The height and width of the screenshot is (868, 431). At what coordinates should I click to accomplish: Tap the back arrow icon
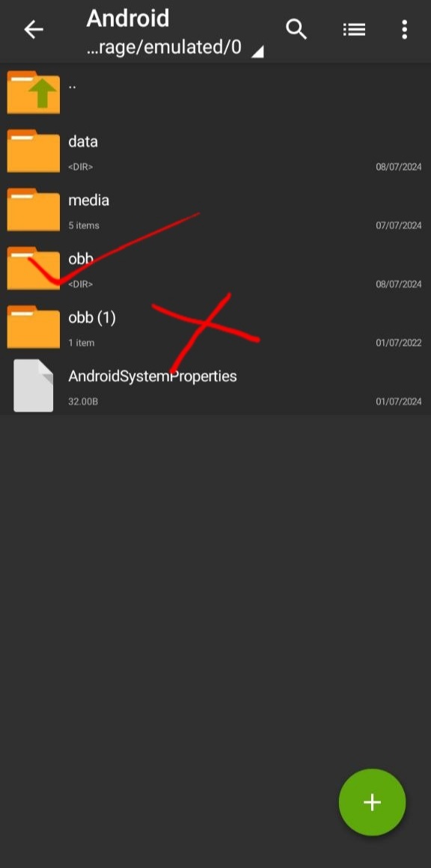(33, 29)
